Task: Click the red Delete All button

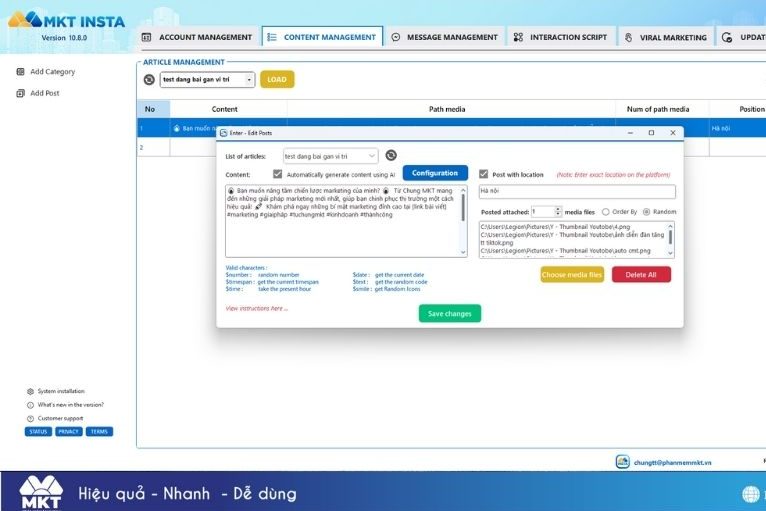Action: pos(641,275)
